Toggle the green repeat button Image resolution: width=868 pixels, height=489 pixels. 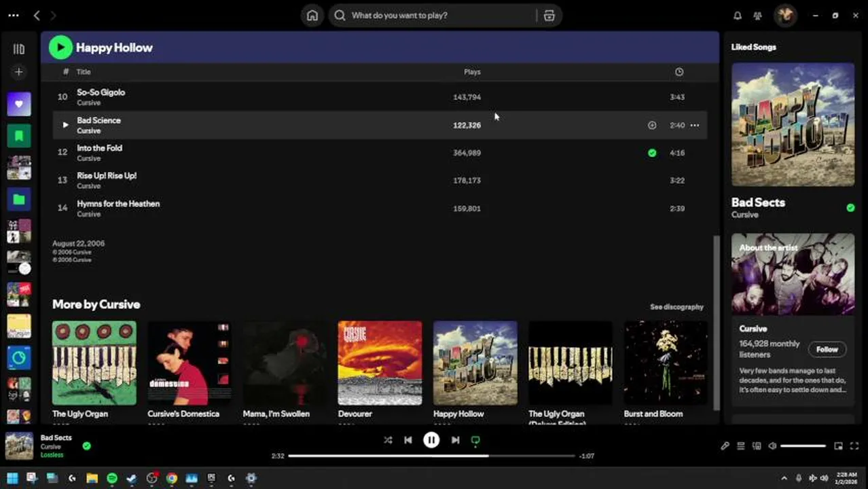point(475,440)
